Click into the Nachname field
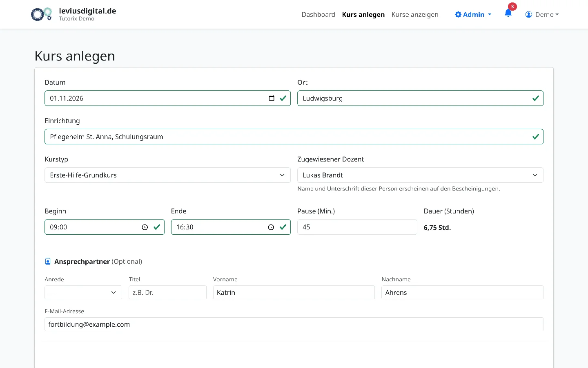 click(462, 292)
